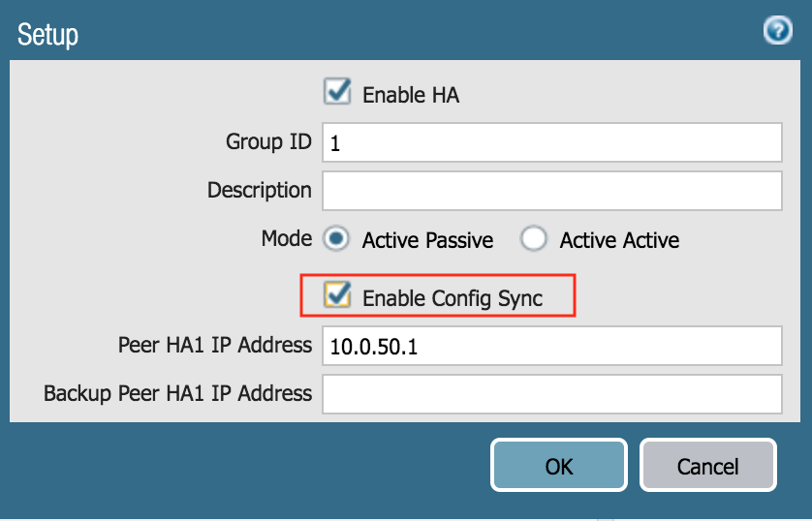Confirm settings with the OK button

(559, 466)
